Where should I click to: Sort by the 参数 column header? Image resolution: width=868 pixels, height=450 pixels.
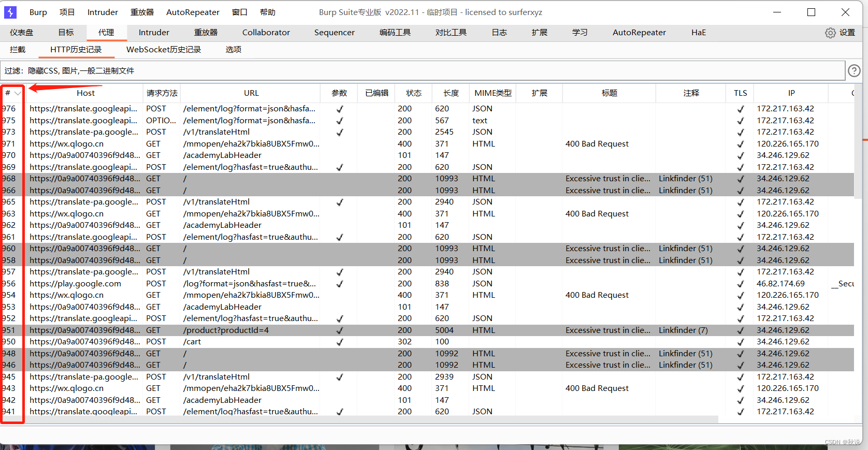339,93
